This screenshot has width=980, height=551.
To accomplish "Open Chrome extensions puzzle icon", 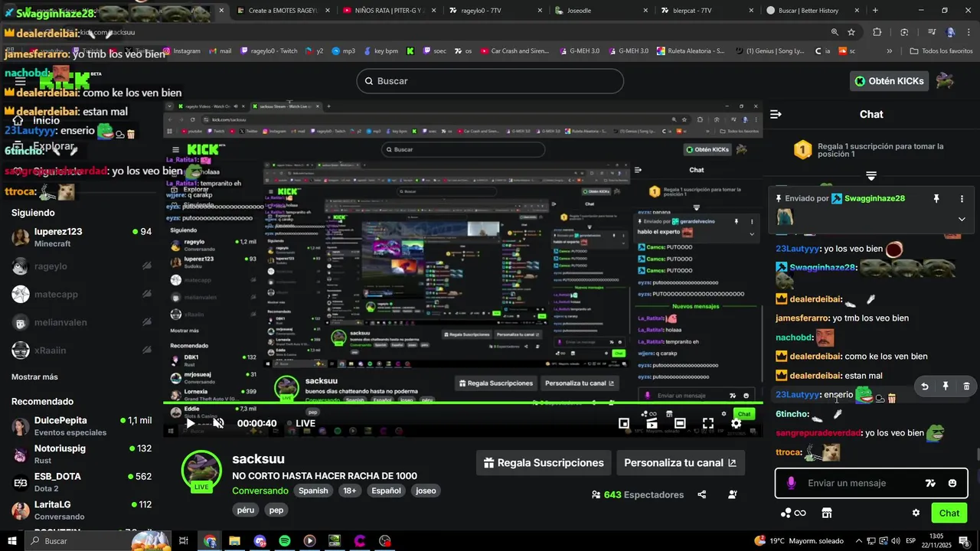I will [877, 32].
